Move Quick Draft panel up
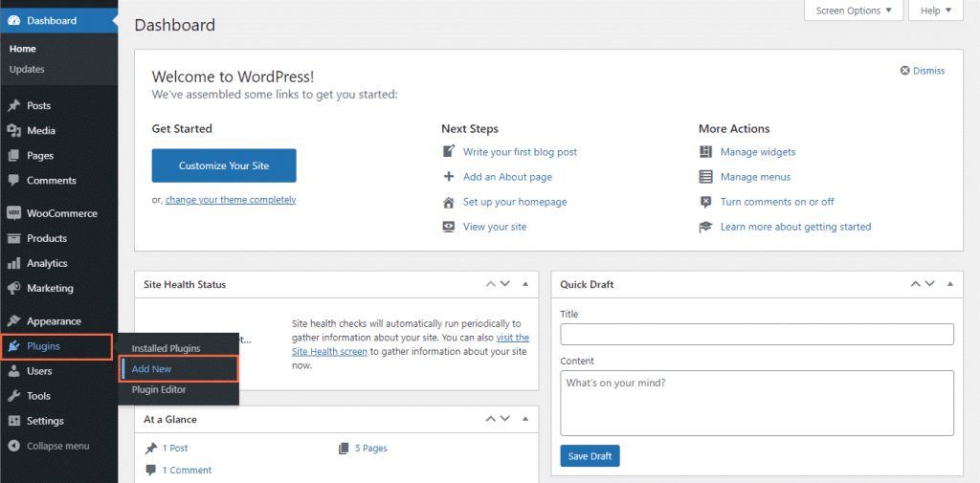 tap(916, 284)
